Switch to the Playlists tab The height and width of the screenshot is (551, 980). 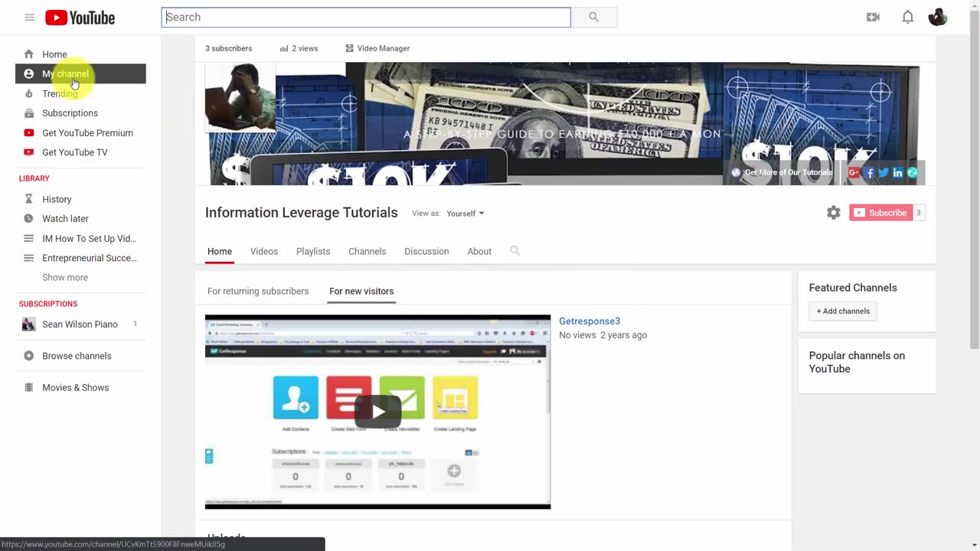coord(313,251)
